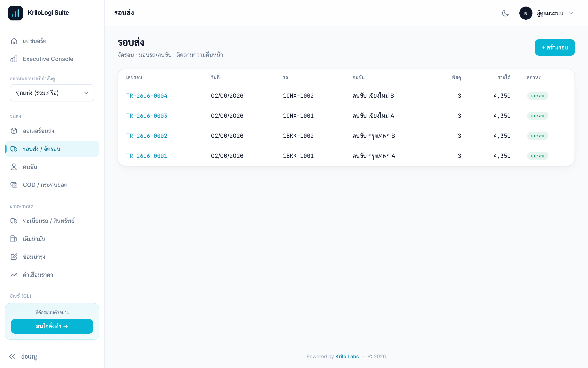Viewport: 588px width, 368px height.
Task: Open trip link TR-2606-0002
Action: pos(147,136)
